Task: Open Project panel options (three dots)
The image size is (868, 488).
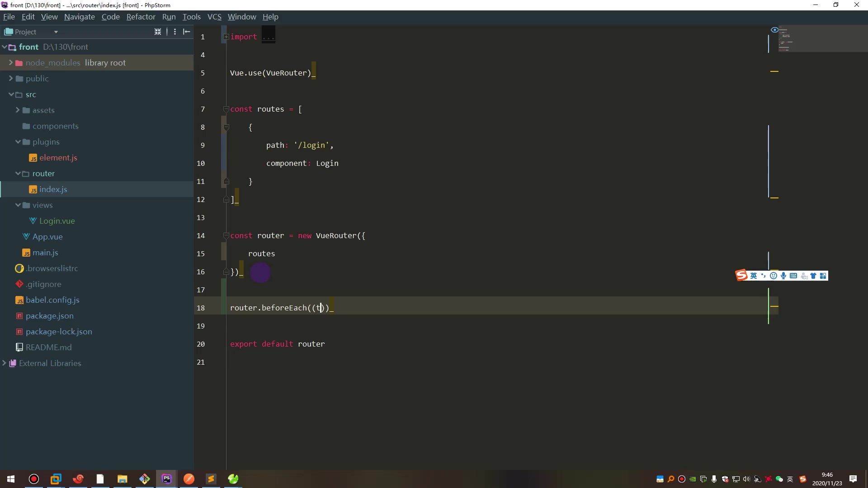Action: 175,32
